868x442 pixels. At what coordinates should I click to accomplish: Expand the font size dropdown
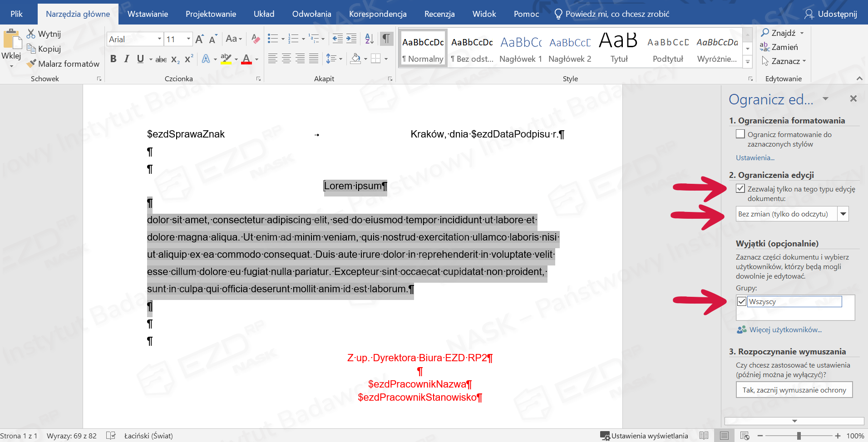click(188, 39)
